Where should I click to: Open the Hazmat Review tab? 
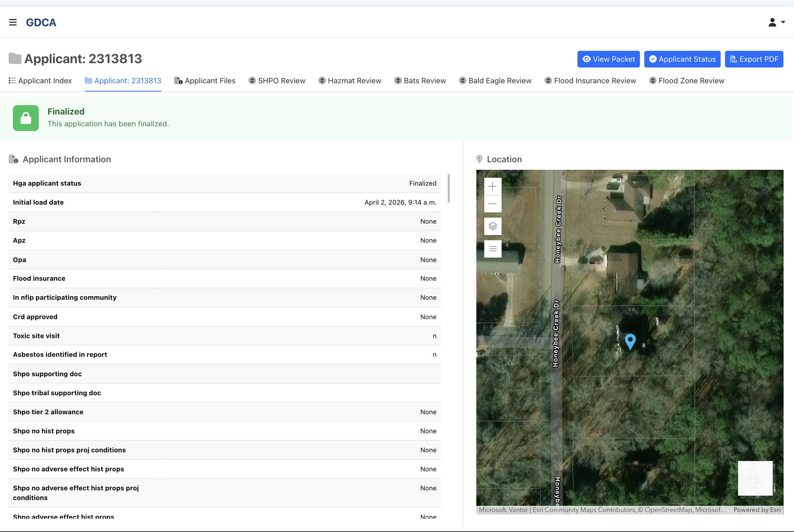pyautogui.click(x=350, y=81)
